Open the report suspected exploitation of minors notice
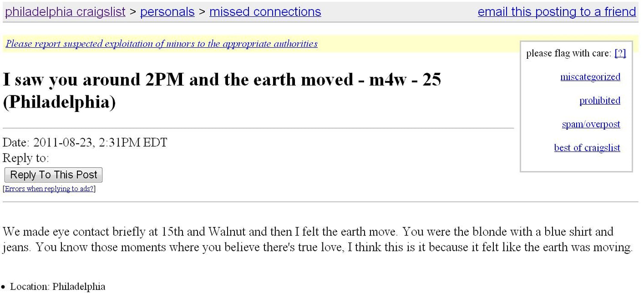Image resolution: width=644 pixels, height=293 pixels. pyautogui.click(x=161, y=43)
